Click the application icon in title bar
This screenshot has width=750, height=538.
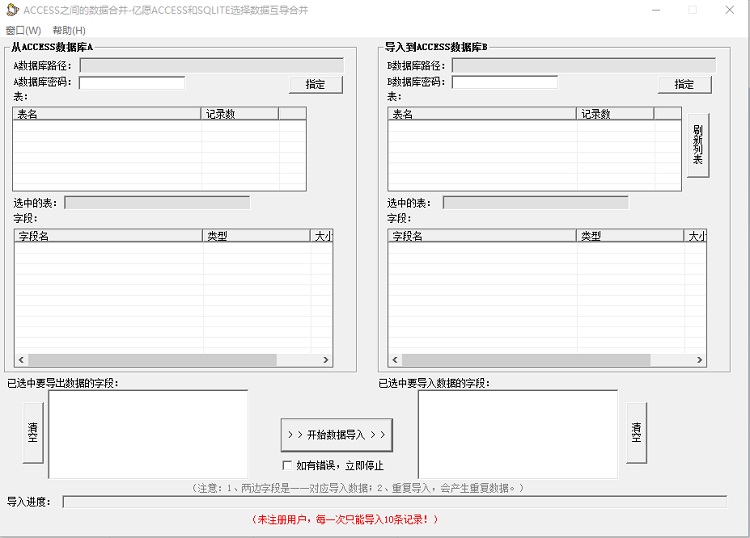click(12, 10)
